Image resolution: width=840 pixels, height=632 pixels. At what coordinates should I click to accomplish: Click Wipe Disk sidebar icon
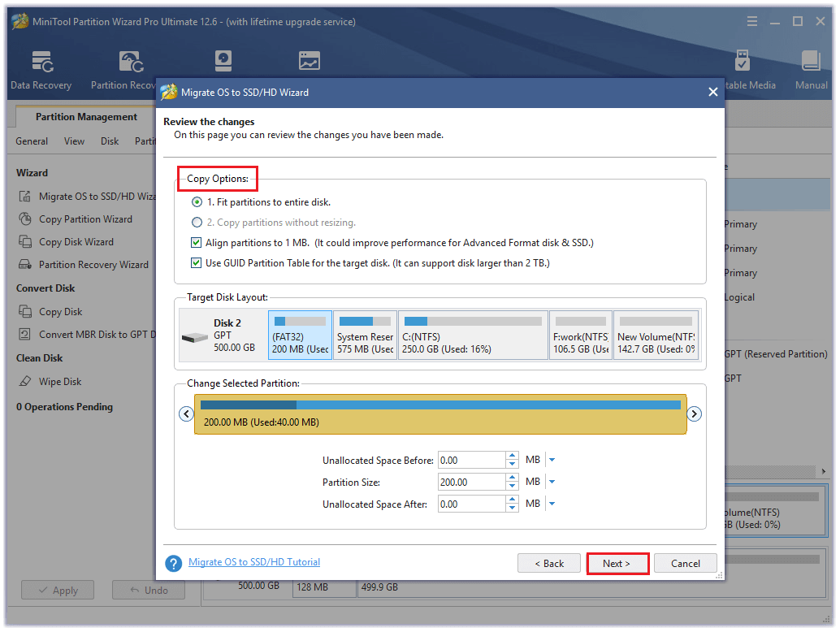click(24, 381)
